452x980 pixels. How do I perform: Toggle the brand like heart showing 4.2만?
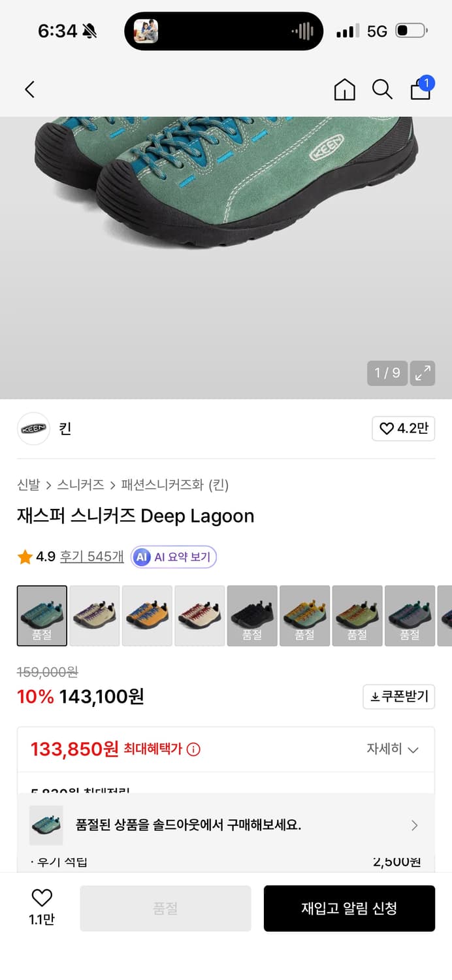[x=403, y=429]
